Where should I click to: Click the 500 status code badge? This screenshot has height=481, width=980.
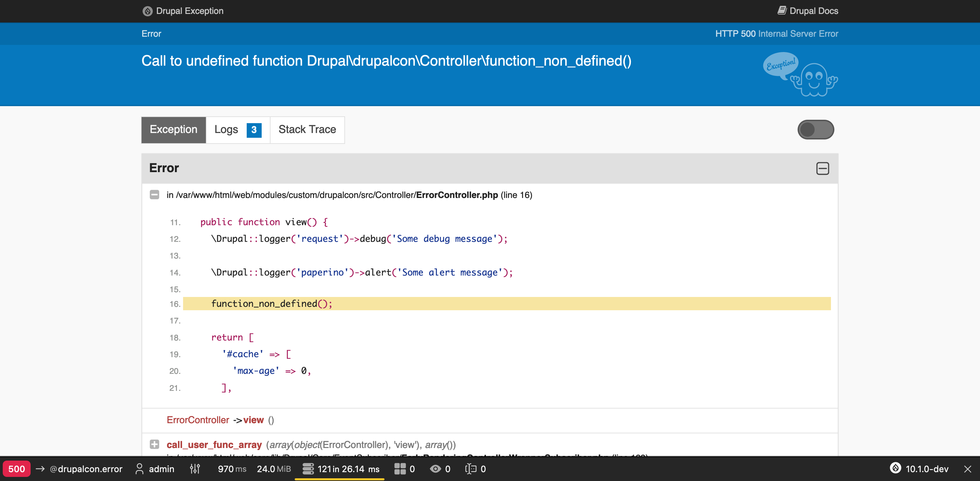click(x=16, y=469)
